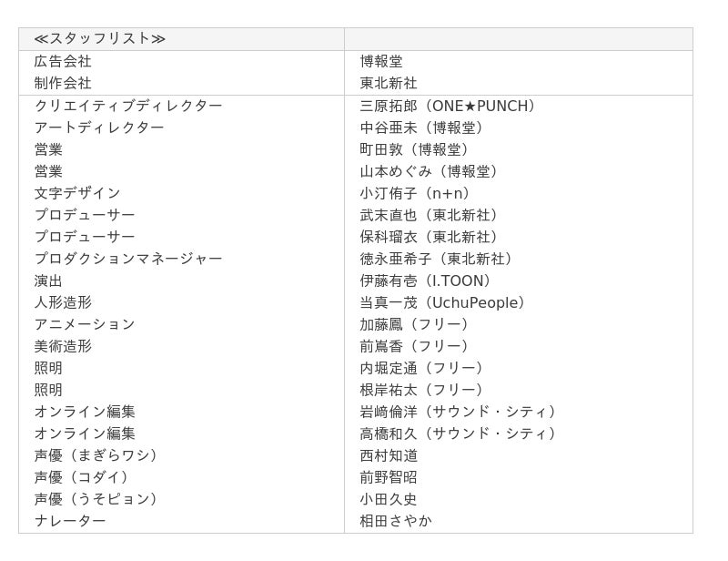
Task: Select 中谷亜未（博報堂）entry
Action: (422, 127)
